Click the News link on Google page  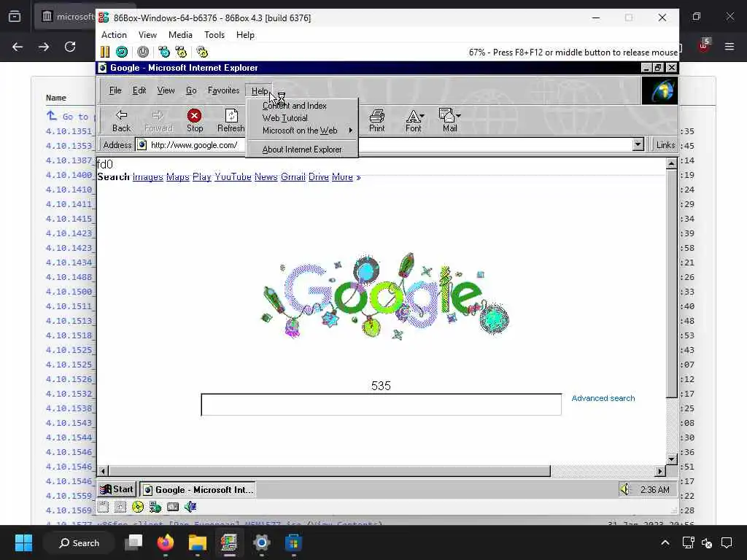point(266,177)
